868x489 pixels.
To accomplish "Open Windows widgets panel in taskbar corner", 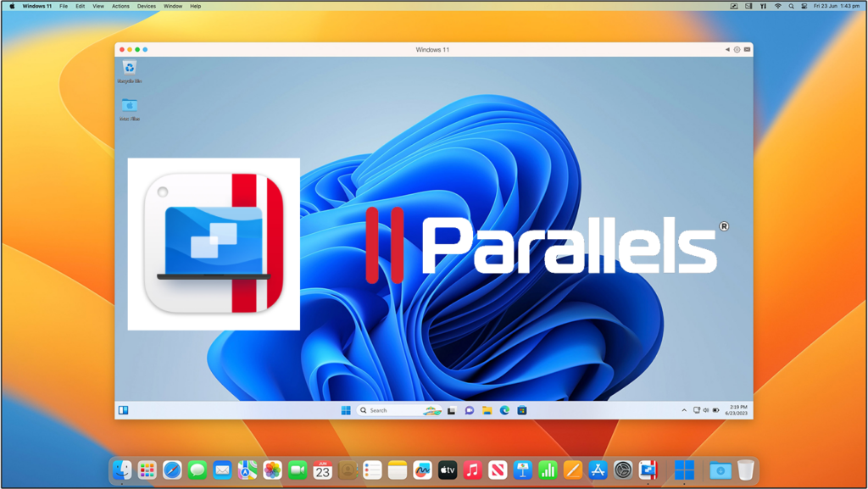I will tap(124, 410).
